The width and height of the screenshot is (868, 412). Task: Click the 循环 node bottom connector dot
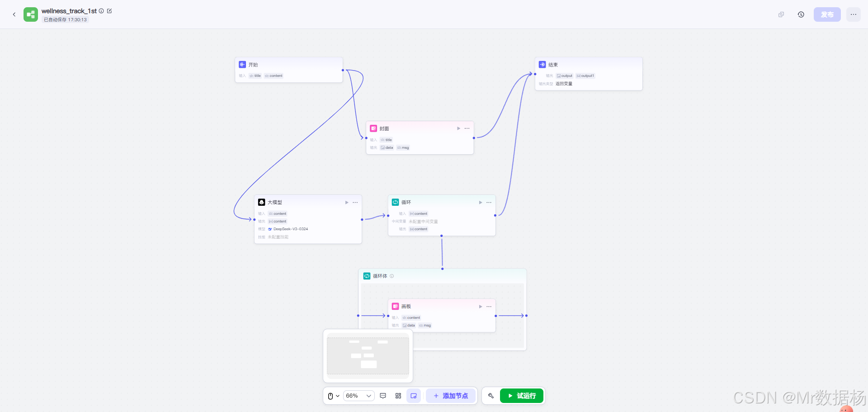pos(442,236)
